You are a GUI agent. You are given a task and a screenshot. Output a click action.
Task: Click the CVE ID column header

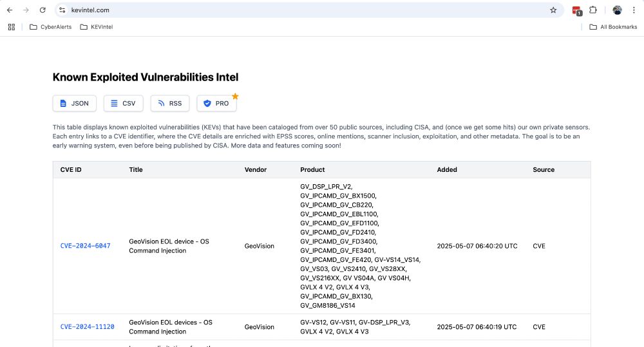(x=71, y=169)
